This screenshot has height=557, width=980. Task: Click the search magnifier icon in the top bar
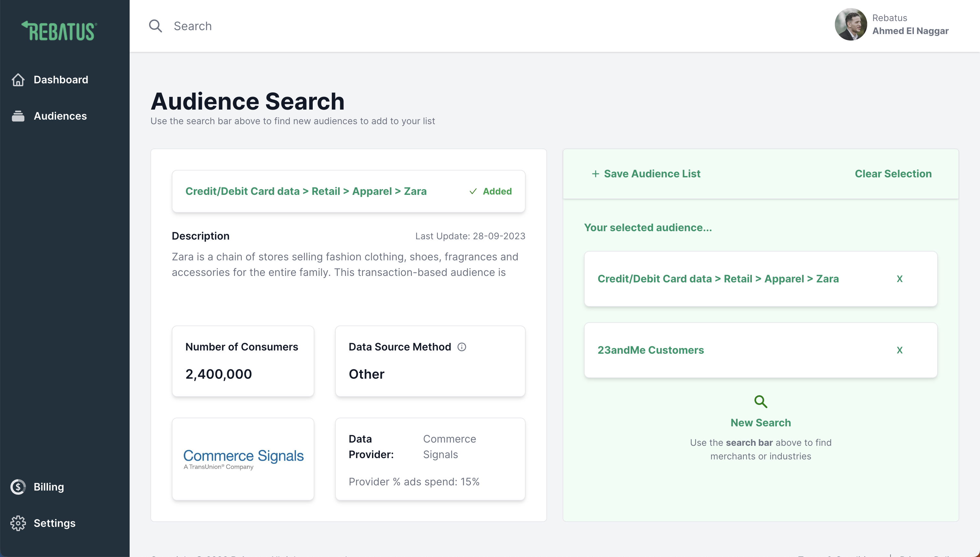(x=155, y=26)
